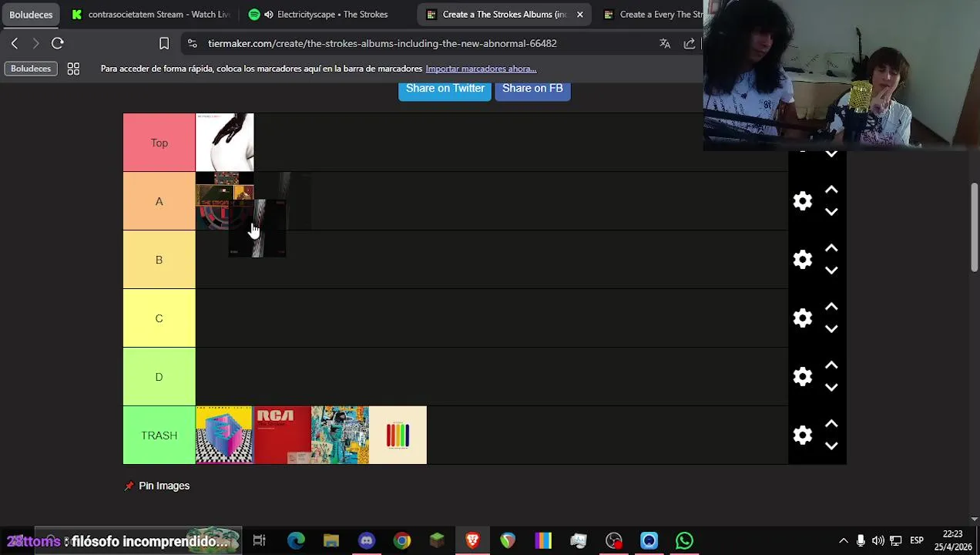Click the translate page icon
The image size is (980, 555).
[665, 44]
